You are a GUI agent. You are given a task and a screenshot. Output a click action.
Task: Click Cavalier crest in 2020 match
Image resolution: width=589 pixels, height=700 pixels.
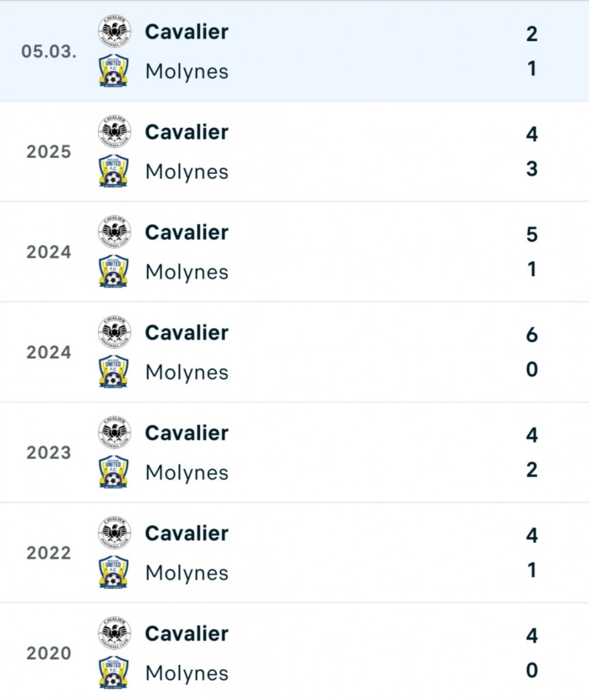coord(114,633)
